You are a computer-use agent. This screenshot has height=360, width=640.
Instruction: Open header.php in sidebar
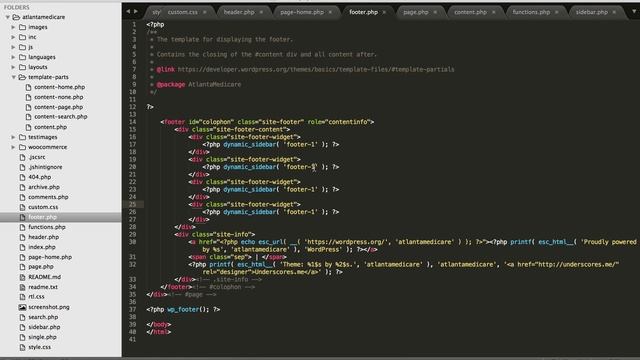[x=44, y=237]
